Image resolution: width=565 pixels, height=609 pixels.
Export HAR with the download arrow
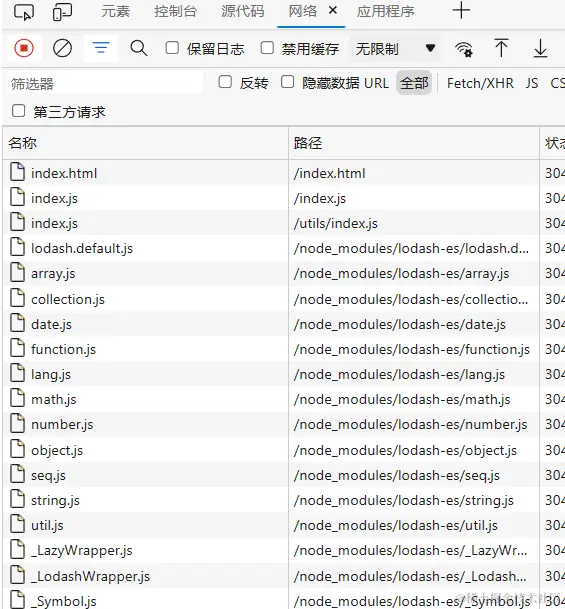click(x=540, y=49)
